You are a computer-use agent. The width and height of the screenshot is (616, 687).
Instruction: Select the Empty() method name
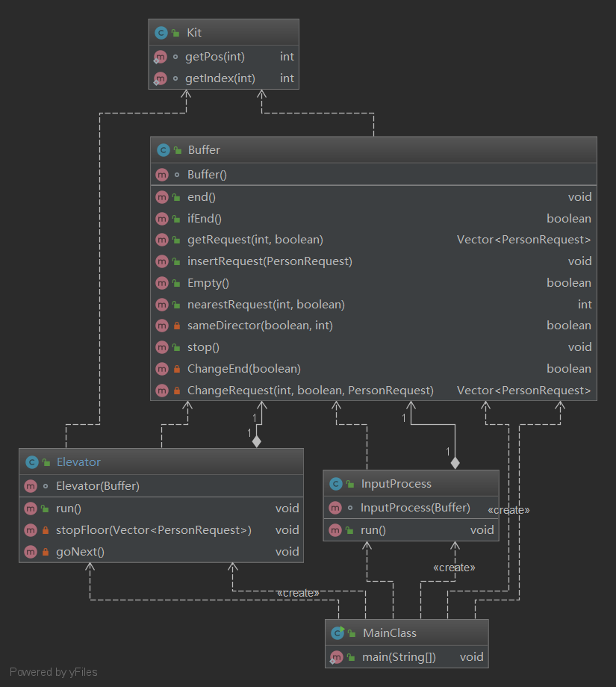pyautogui.click(x=208, y=283)
